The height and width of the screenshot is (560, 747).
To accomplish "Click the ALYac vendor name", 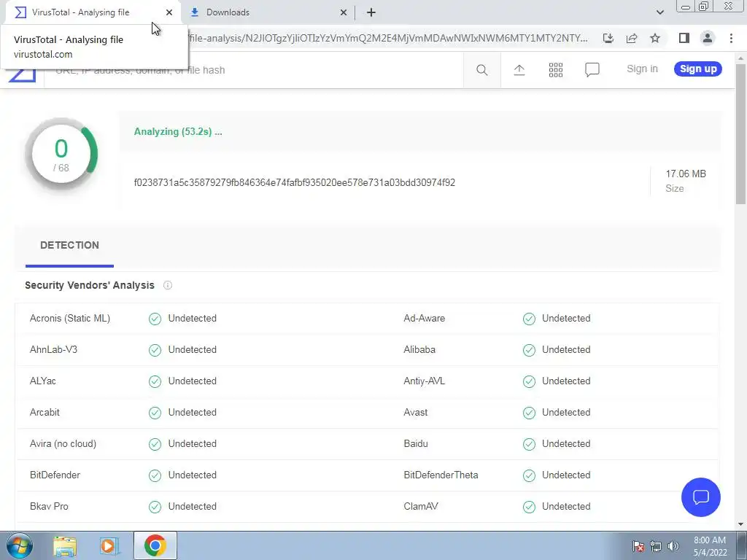I will (x=43, y=381).
